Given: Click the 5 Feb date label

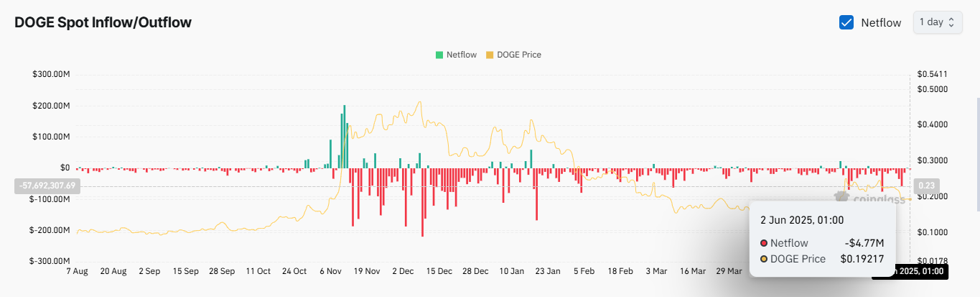Looking at the screenshot, I should click(584, 272).
